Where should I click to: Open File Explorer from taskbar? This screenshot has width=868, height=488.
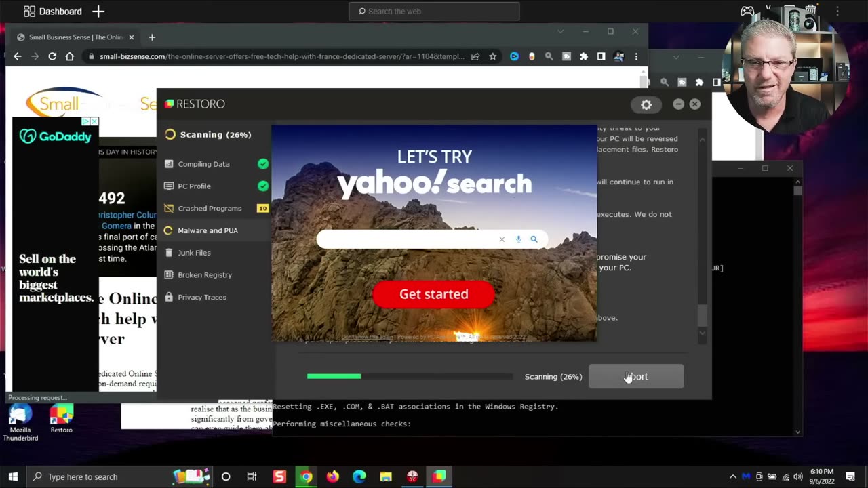[386, 476]
